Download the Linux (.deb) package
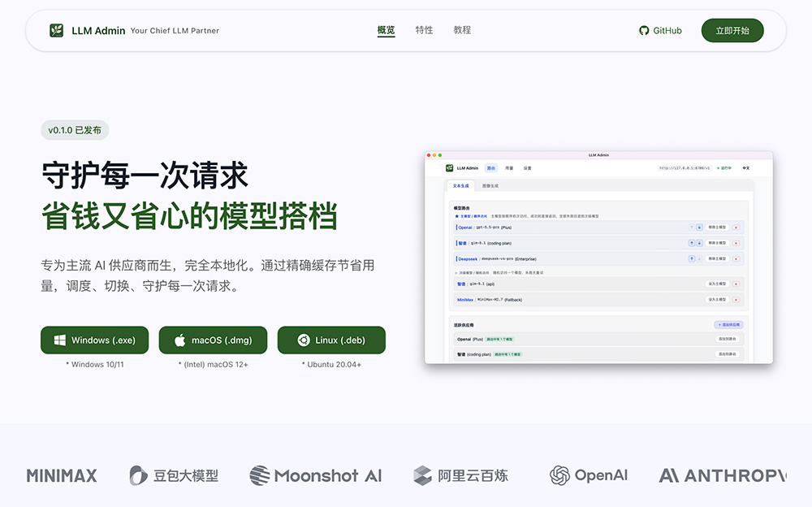 click(x=331, y=340)
